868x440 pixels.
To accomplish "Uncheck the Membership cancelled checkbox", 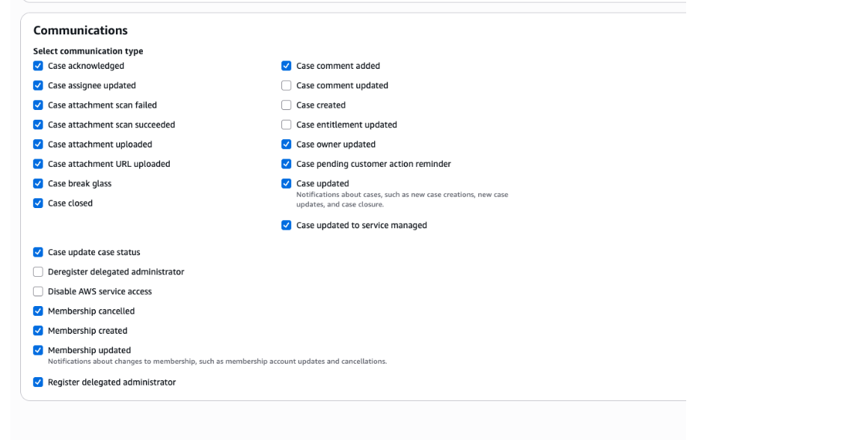I will (x=38, y=311).
